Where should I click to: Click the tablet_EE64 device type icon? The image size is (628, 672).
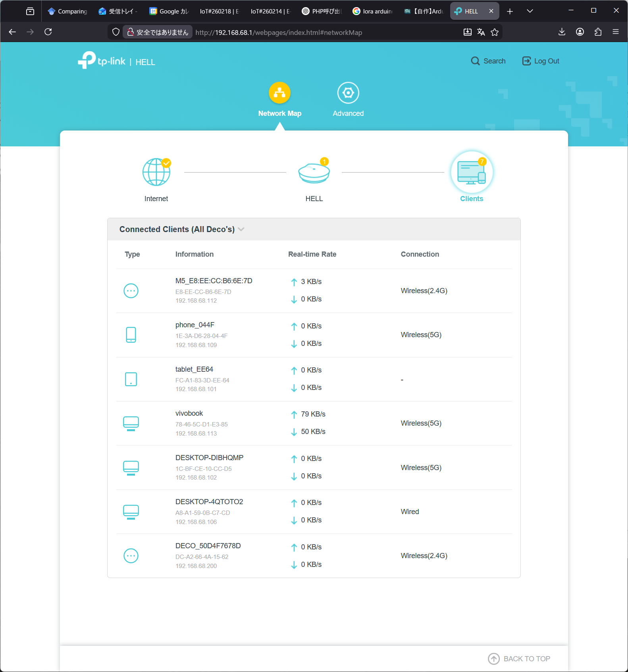pos(131,379)
